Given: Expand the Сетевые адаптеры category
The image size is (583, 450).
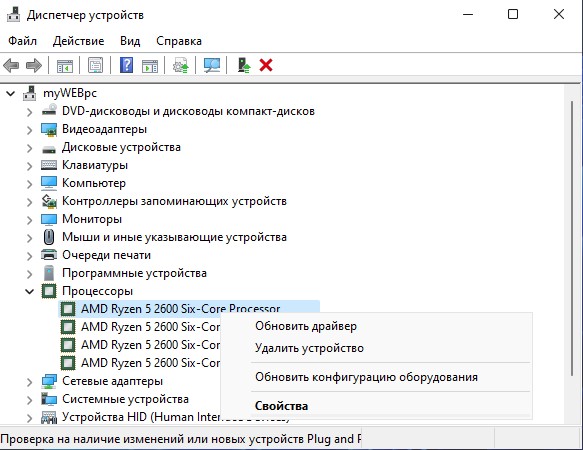Looking at the screenshot, I should (x=29, y=382).
